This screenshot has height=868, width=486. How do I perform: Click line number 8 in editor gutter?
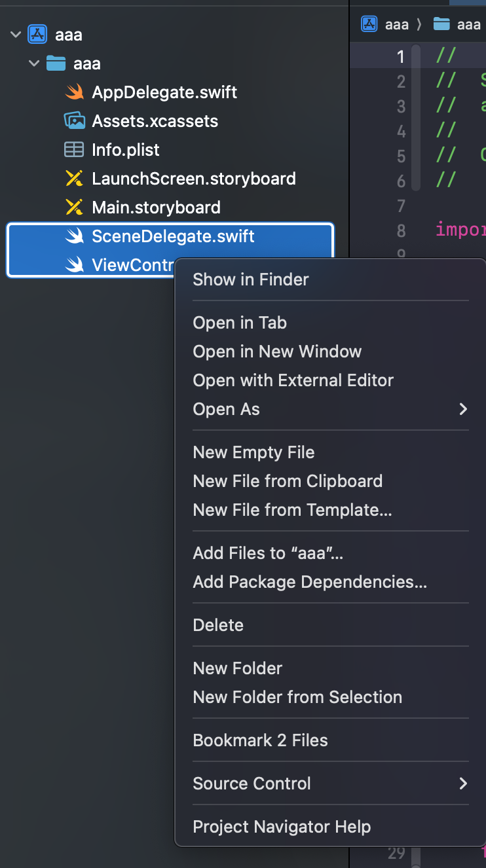point(401,231)
